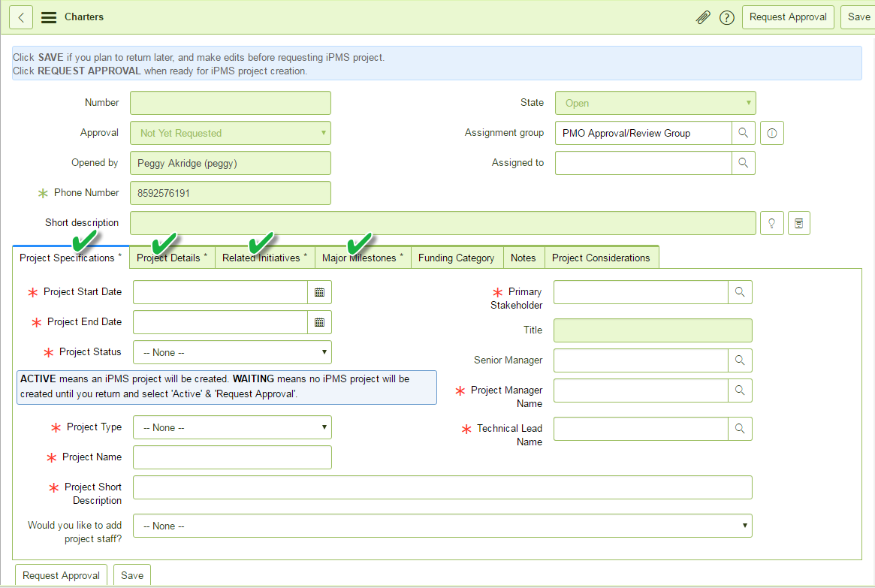Attach a file using the paperclip icon
This screenshot has width=875, height=588.
click(703, 17)
